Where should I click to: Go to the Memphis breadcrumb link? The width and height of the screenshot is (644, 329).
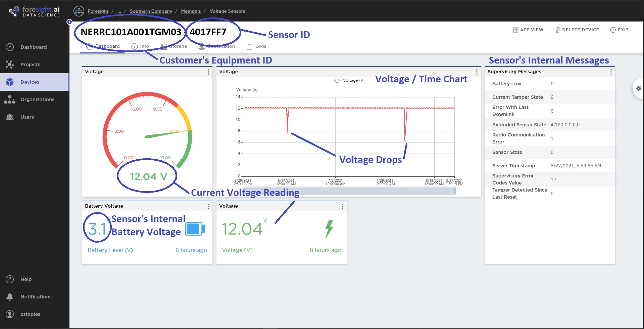191,11
